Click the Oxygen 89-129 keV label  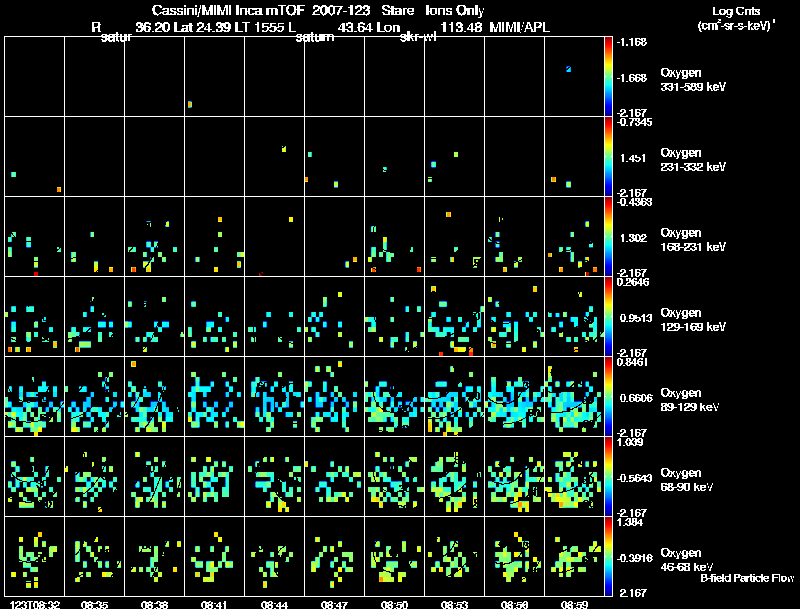point(690,400)
